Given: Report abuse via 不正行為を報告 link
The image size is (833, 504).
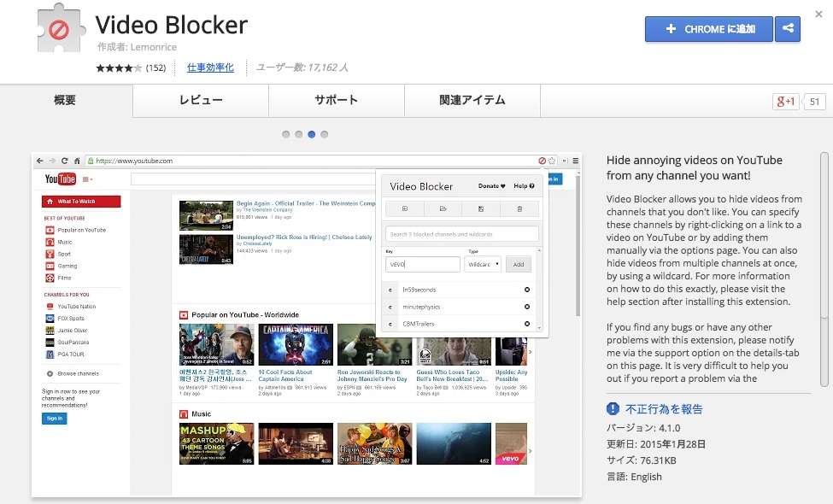Looking at the screenshot, I should [664, 409].
